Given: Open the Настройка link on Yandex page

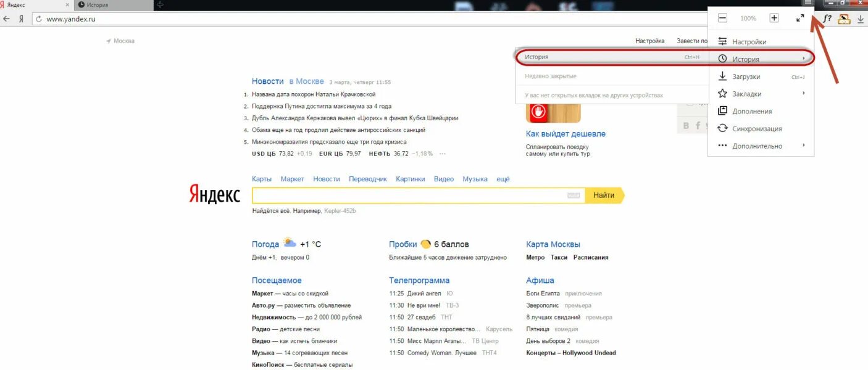Looking at the screenshot, I should (x=650, y=41).
